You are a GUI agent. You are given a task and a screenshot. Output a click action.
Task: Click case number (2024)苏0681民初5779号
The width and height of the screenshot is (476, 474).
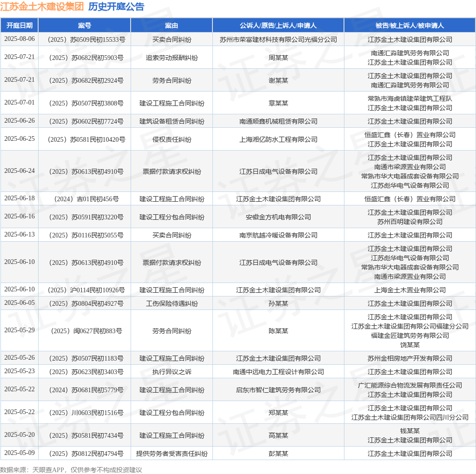(86, 390)
